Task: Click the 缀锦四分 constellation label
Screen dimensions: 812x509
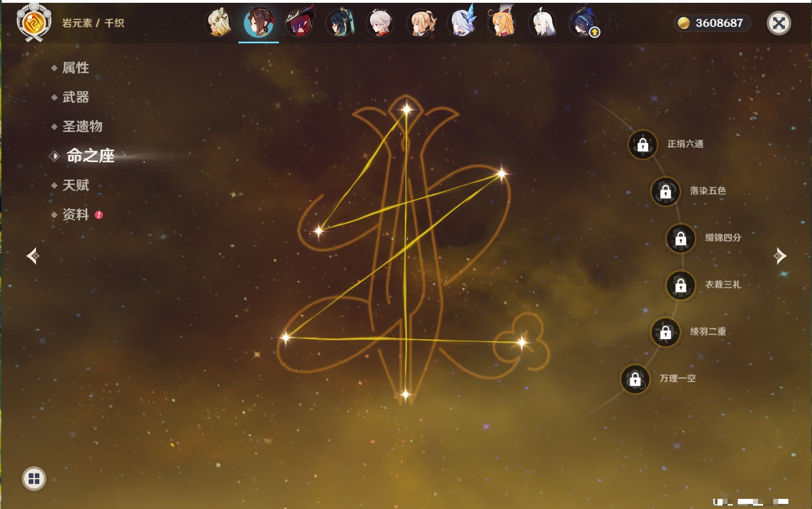Action: click(723, 237)
